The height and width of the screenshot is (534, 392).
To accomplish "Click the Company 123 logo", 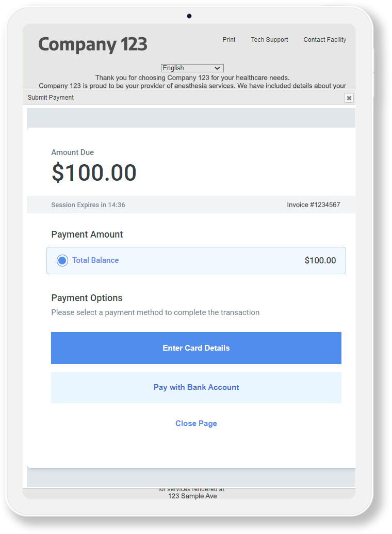I will click(x=92, y=44).
